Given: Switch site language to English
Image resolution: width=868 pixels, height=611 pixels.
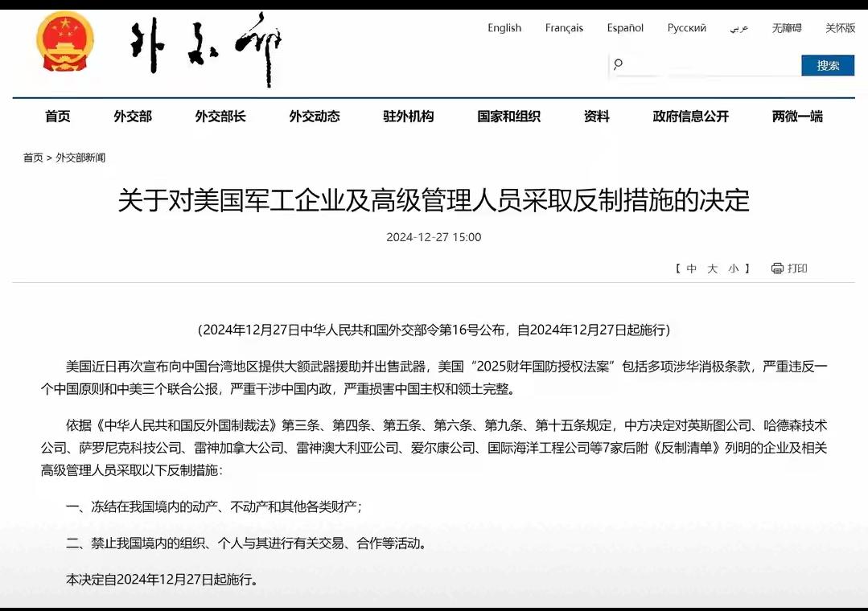Looking at the screenshot, I should (x=504, y=27).
